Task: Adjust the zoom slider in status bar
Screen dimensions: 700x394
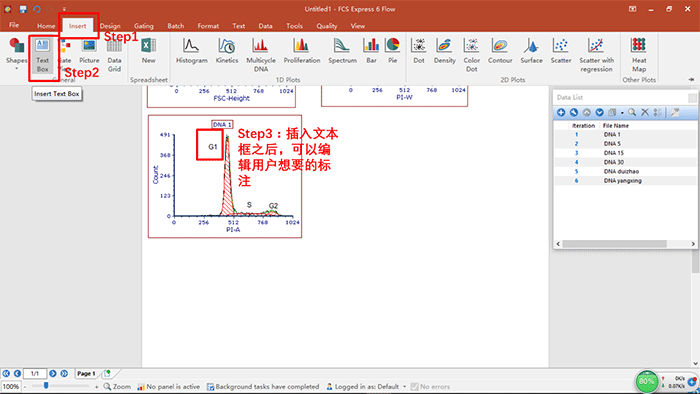Action: [46, 386]
